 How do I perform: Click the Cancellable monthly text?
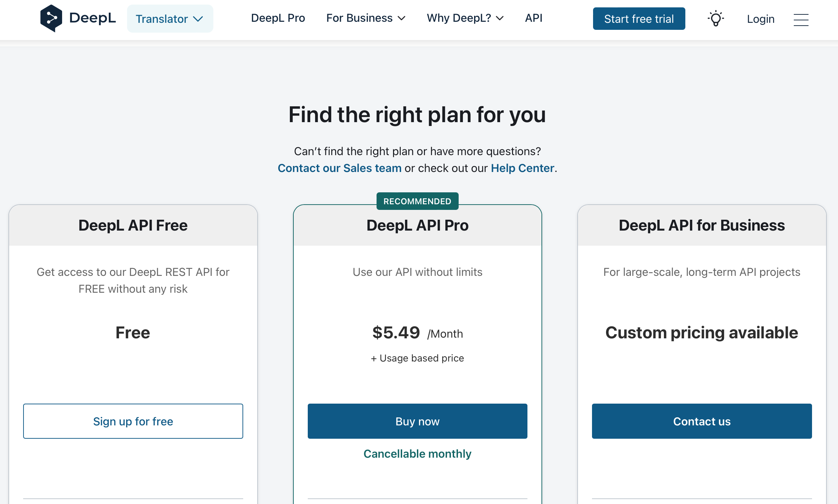click(x=417, y=454)
